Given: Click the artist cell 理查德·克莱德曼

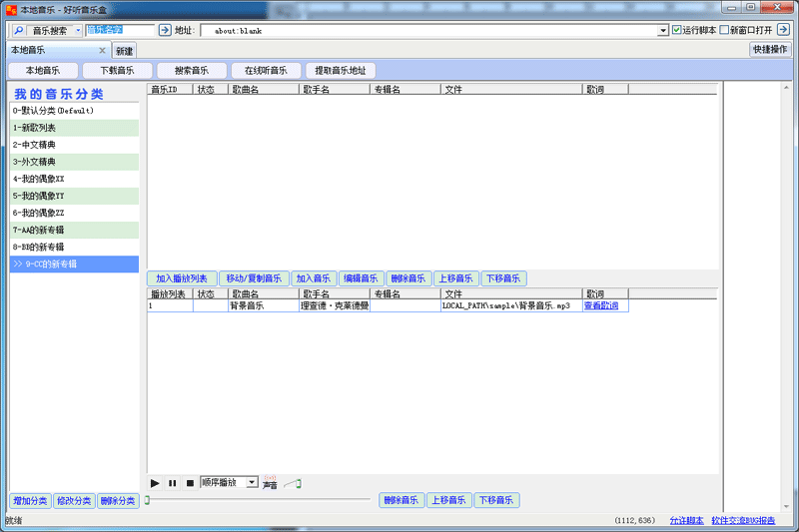Looking at the screenshot, I should pyautogui.click(x=335, y=306).
